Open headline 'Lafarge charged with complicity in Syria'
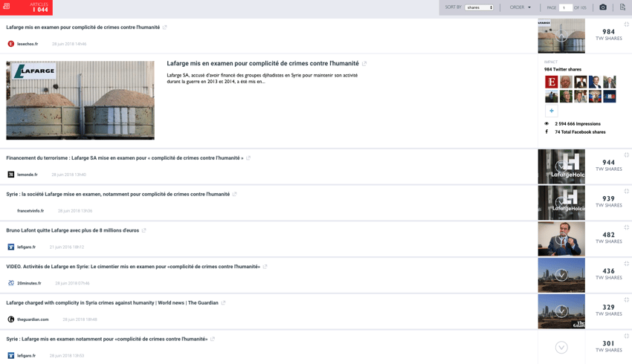632x364 pixels. point(112,303)
